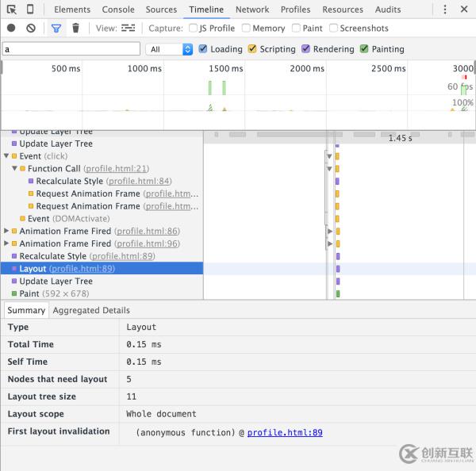Enable the Memory capture checkbox
The width and height of the screenshot is (476, 471).
click(246, 28)
